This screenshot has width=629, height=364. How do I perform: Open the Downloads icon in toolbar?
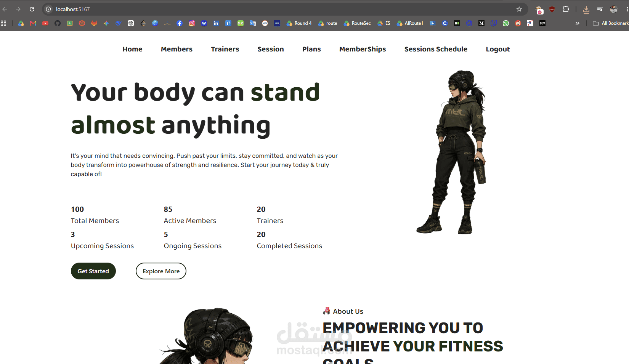click(x=586, y=10)
